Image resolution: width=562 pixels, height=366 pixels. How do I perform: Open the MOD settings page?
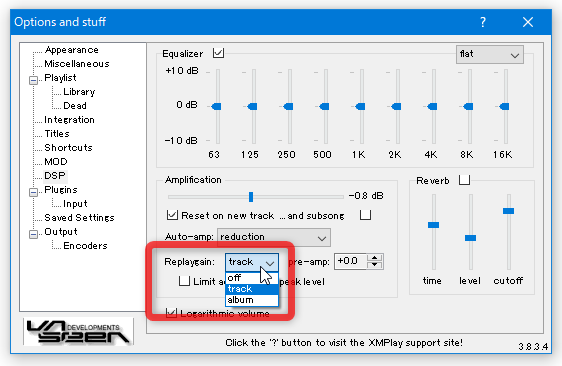(x=56, y=162)
